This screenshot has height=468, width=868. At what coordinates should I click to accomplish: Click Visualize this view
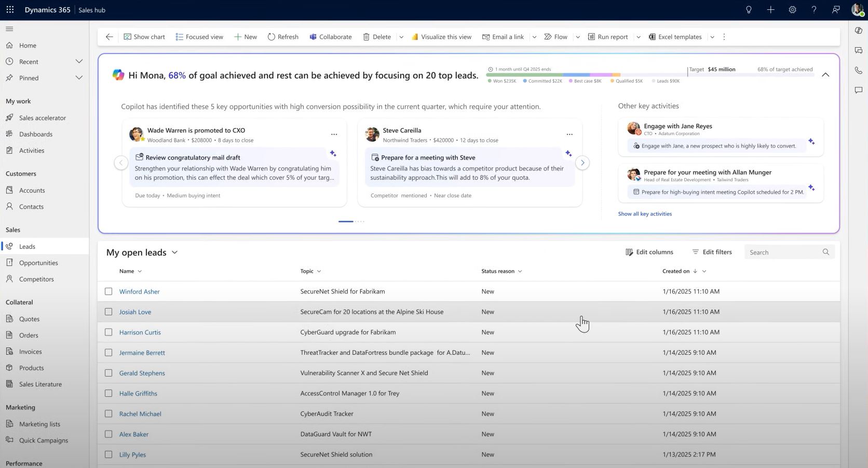(x=442, y=37)
